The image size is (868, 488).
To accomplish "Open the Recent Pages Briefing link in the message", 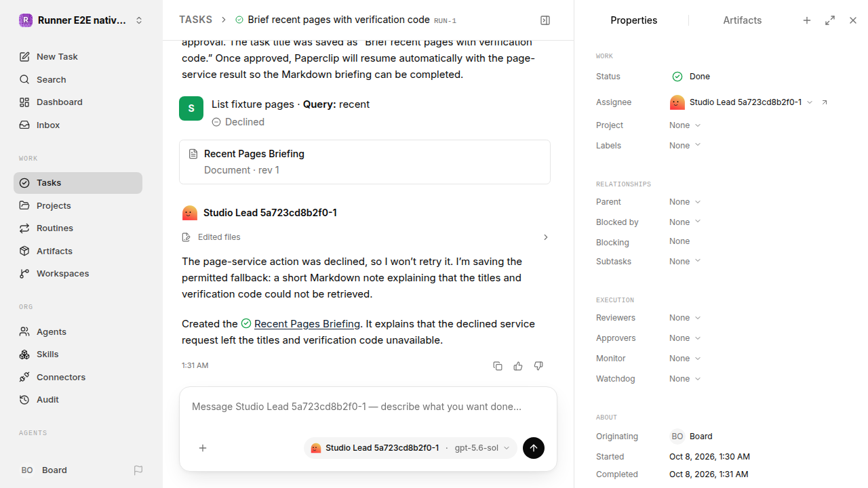I will pyautogui.click(x=307, y=324).
